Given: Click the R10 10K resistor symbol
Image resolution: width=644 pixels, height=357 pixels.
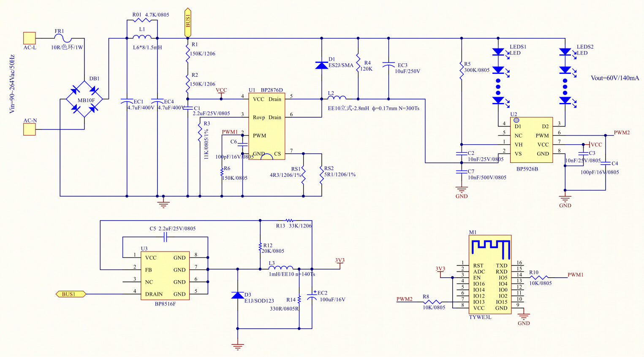Looking at the screenshot, I should (x=540, y=278).
